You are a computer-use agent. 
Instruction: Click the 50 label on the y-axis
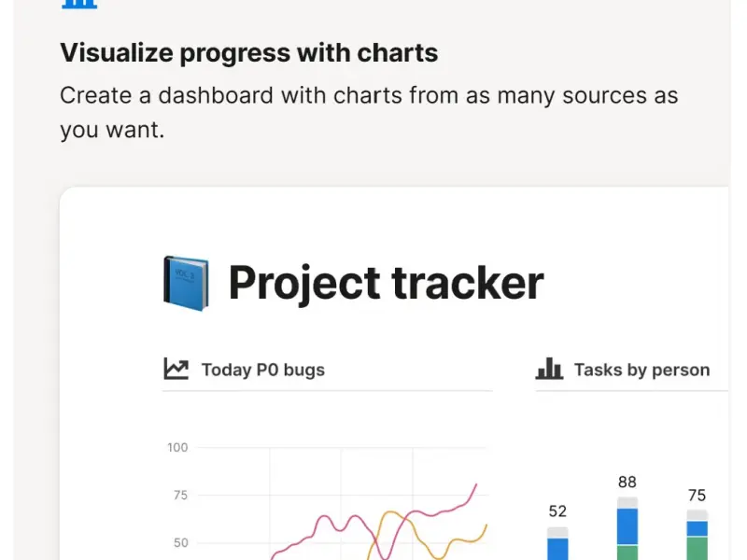pos(180,542)
